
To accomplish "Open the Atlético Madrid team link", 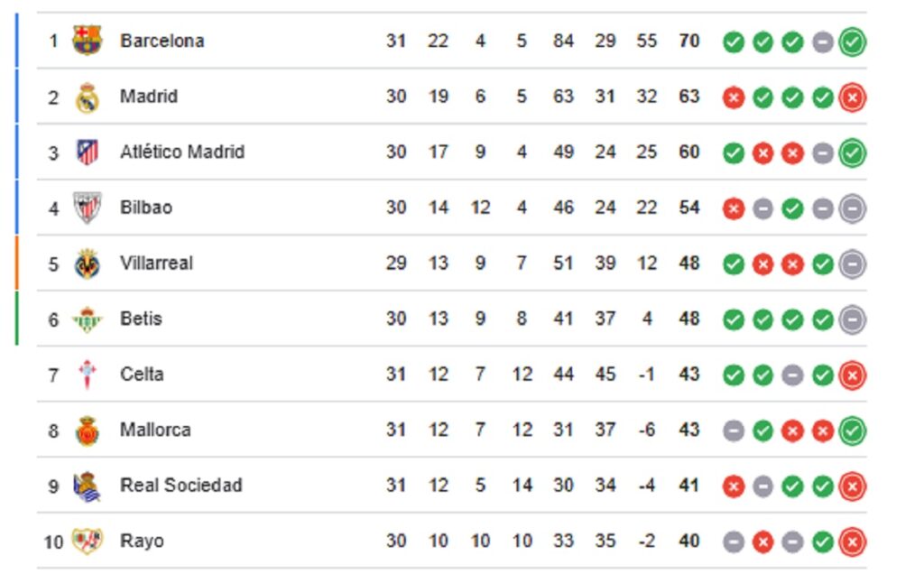I will pos(182,153).
